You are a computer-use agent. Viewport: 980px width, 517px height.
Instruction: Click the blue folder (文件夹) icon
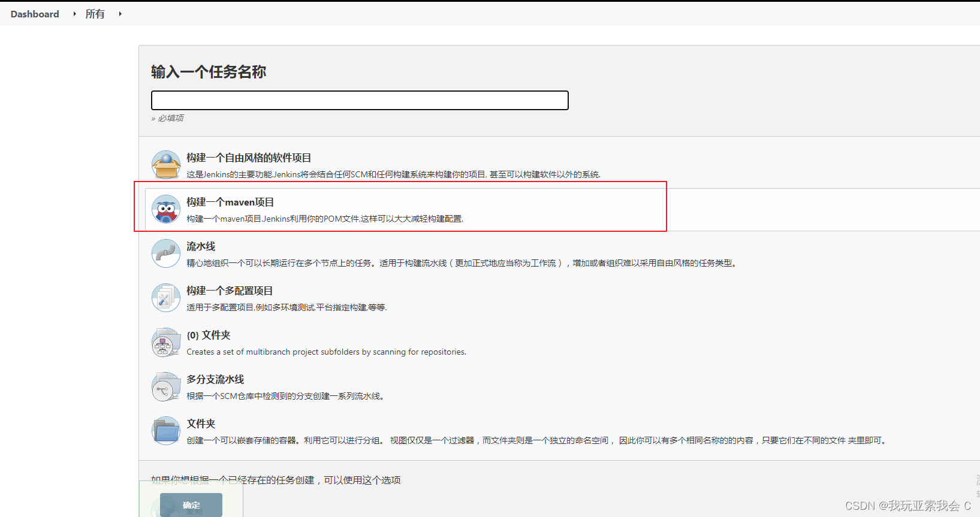(166, 431)
